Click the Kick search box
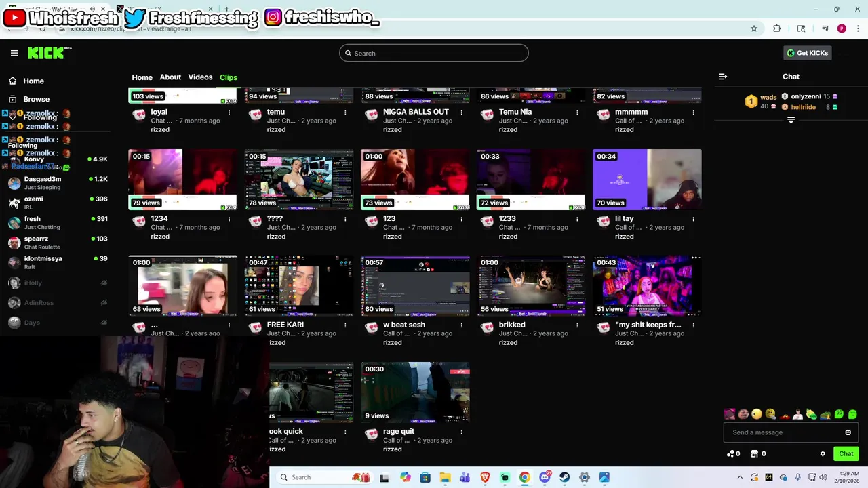This screenshot has height=488, width=868. (x=434, y=53)
